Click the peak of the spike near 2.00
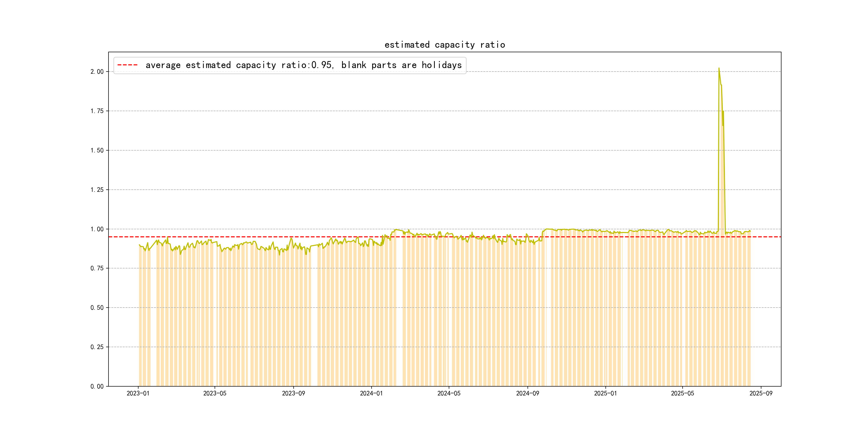 click(719, 68)
